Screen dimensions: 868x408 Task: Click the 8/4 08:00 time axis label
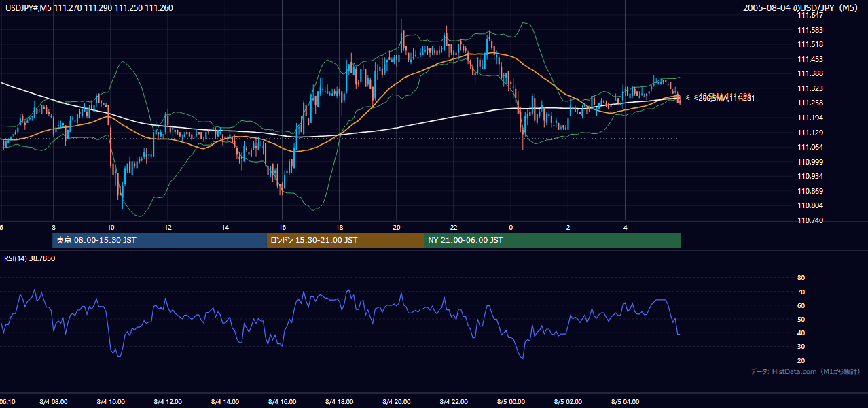click(54, 402)
